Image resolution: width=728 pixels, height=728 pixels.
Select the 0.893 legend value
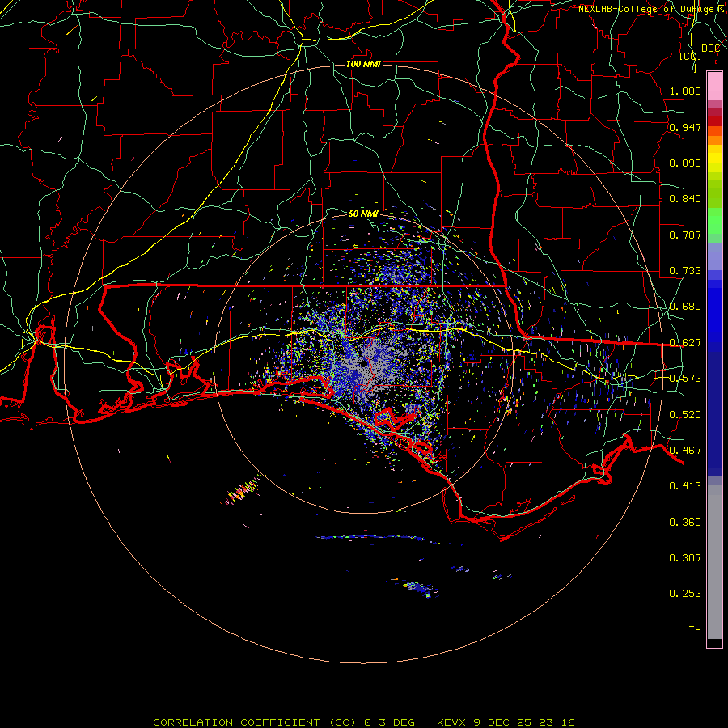pyautogui.click(x=685, y=163)
